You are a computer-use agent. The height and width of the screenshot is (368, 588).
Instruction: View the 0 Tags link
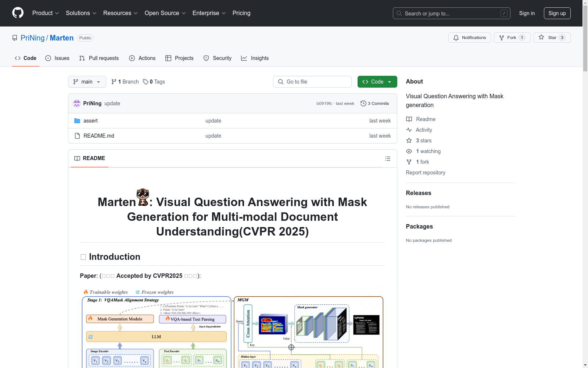pyautogui.click(x=154, y=82)
